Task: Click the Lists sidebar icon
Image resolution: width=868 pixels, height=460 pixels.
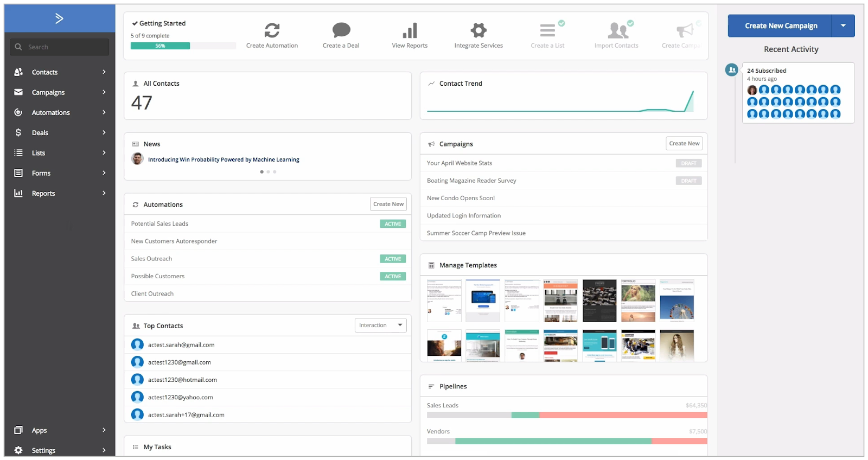Action: (x=18, y=153)
